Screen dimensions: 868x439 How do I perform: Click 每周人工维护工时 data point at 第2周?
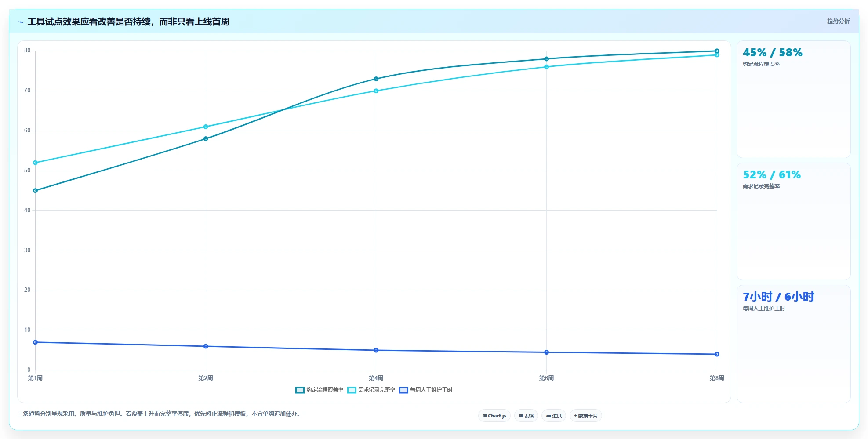pos(206,346)
